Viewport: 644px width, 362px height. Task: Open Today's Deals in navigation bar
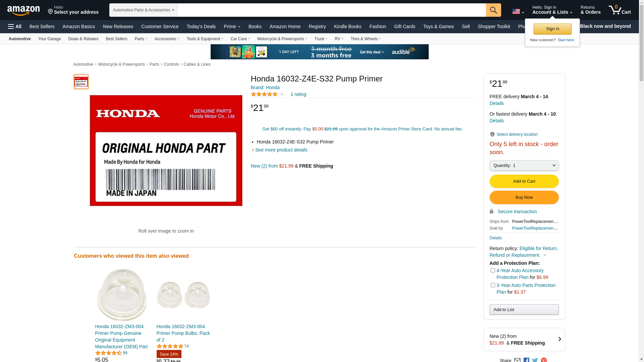pos(201,26)
